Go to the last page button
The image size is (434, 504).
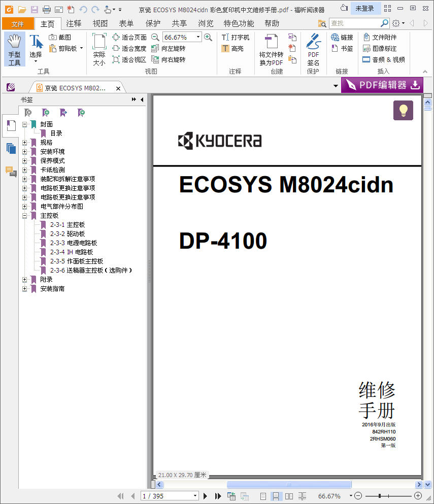click(218, 496)
